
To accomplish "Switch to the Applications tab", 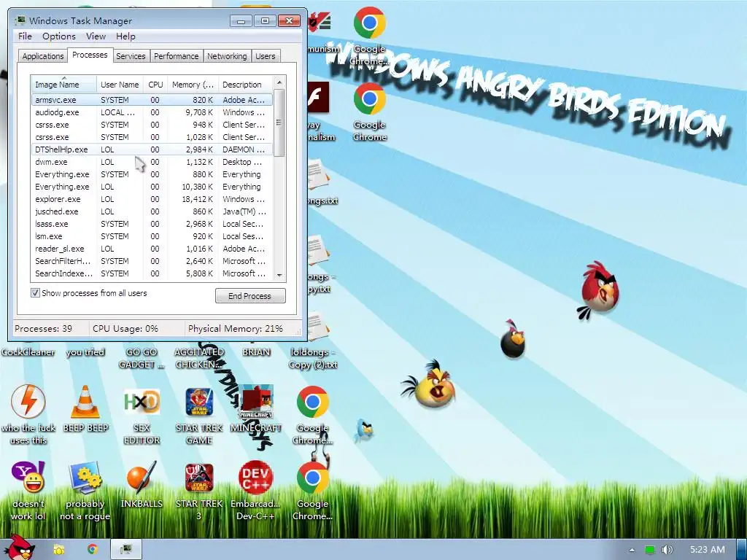I will [43, 56].
